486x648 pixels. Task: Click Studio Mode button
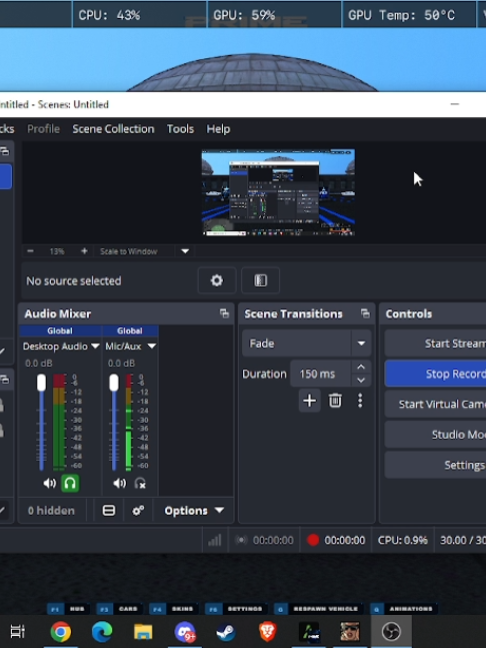435,434
